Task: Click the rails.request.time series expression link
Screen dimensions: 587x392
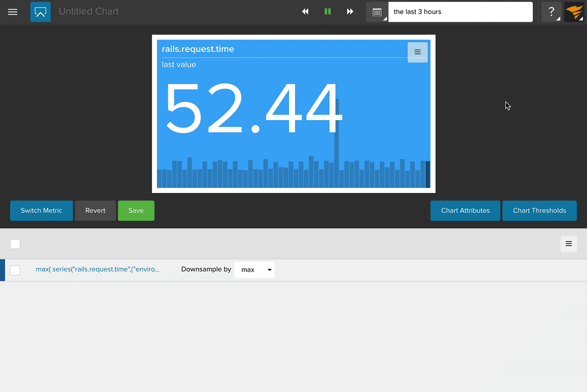Action: [96, 269]
